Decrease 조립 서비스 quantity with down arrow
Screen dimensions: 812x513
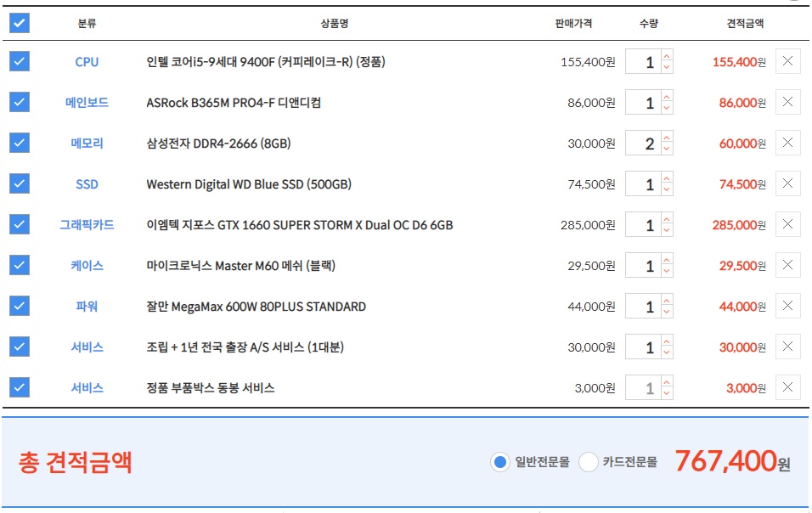(x=667, y=352)
